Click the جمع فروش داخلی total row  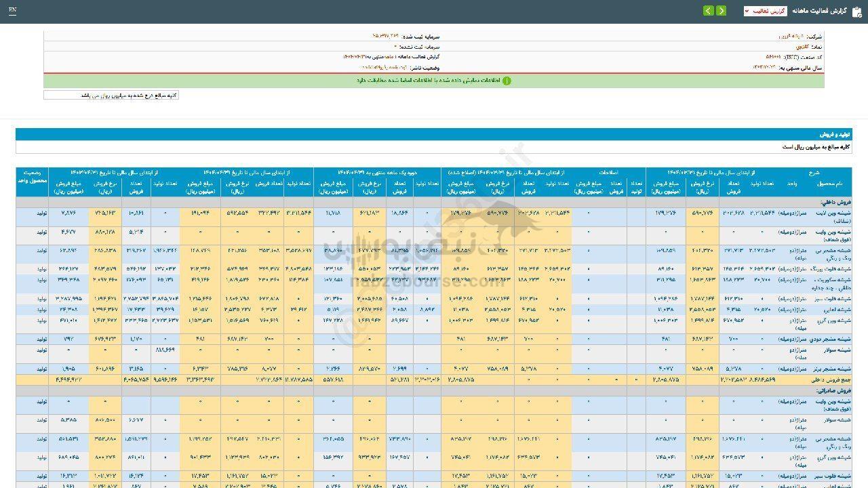pyautogui.click(x=434, y=380)
